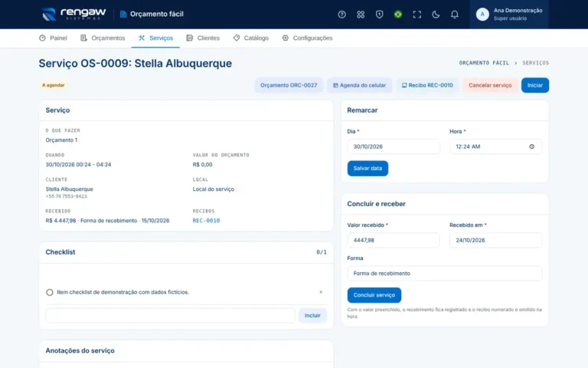This screenshot has height=368, width=588.
Task: Open Ana Demonstração account menu
Action: [x=509, y=15]
